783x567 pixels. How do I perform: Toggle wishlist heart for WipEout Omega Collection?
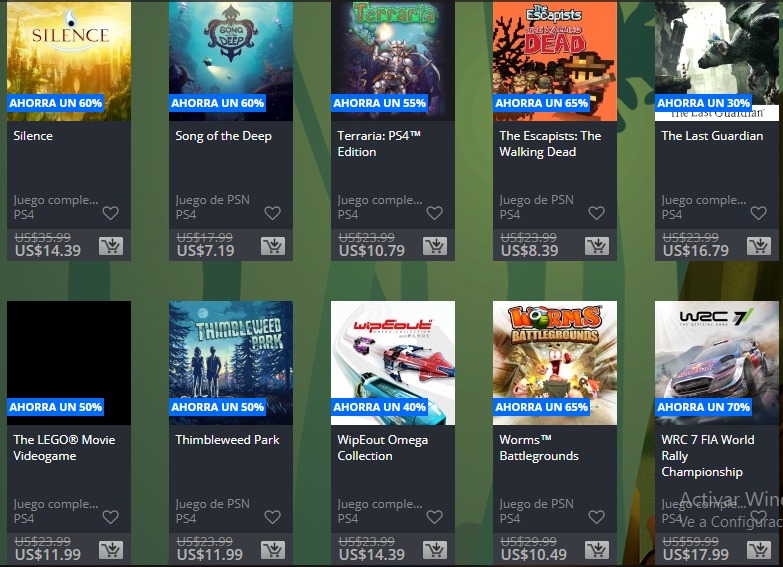(434, 517)
